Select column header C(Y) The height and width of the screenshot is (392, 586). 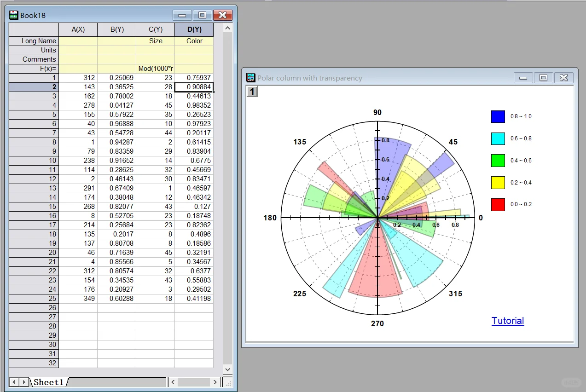[x=156, y=29]
